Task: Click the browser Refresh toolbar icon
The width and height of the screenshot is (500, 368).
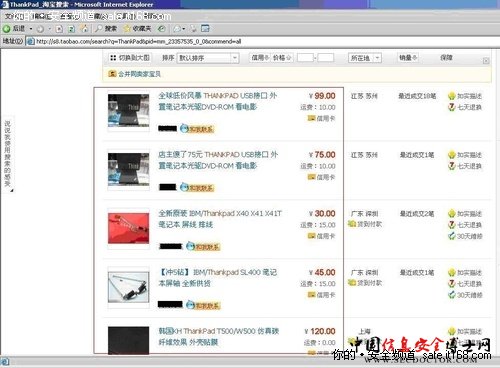Action: (71, 29)
